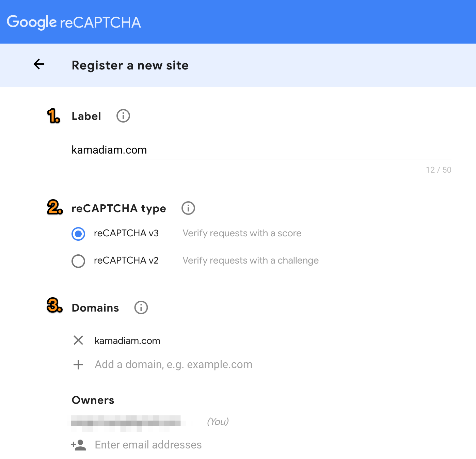Click the reCAPTCHA v3 option label

pyautogui.click(x=126, y=233)
